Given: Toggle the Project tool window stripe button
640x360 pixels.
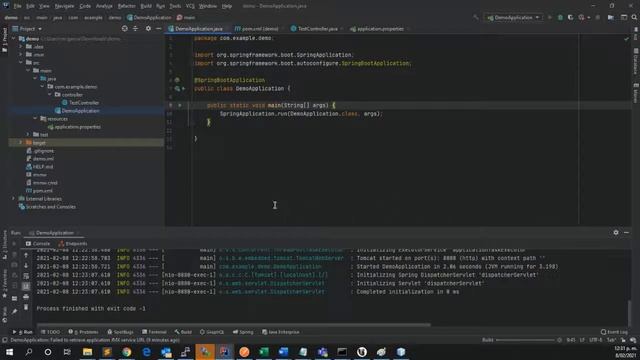Looking at the screenshot, I should (4, 40).
